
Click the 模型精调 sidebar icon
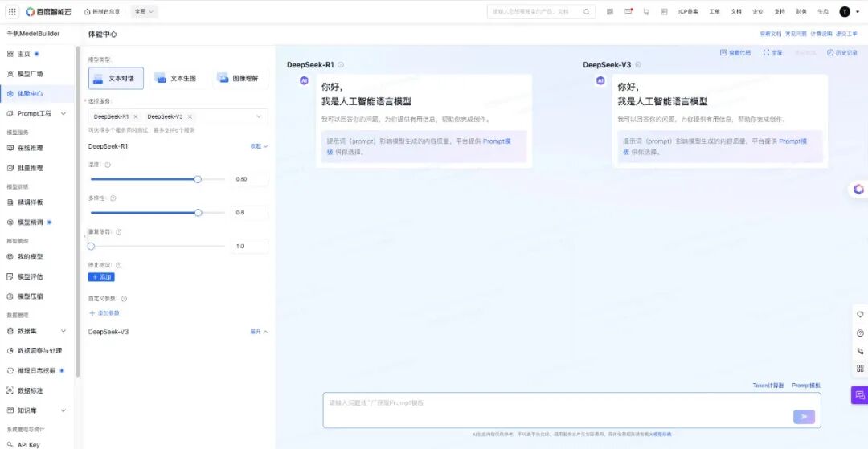point(10,222)
